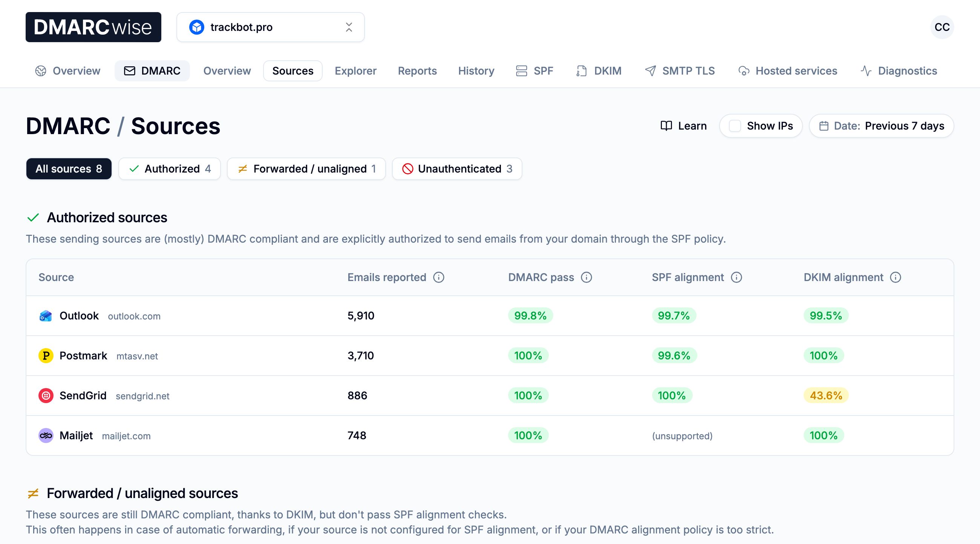This screenshot has width=980, height=544.
Task: Select the All sources 8 filter
Action: [69, 169]
